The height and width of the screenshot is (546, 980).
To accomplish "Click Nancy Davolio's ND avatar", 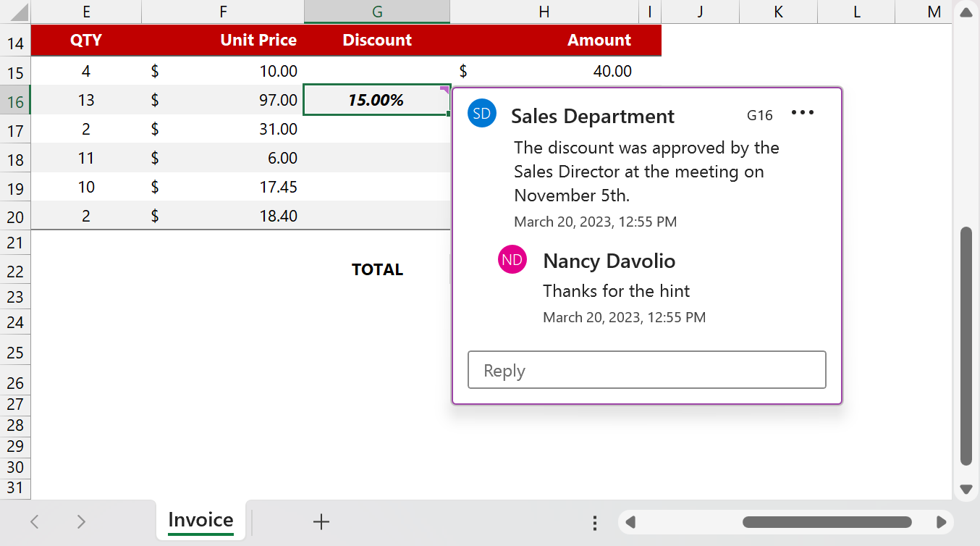I will point(512,260).
